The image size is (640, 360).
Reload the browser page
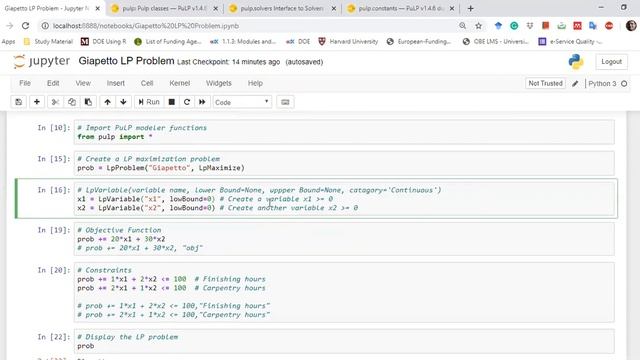pyautogui.click(x=25, y=26)
